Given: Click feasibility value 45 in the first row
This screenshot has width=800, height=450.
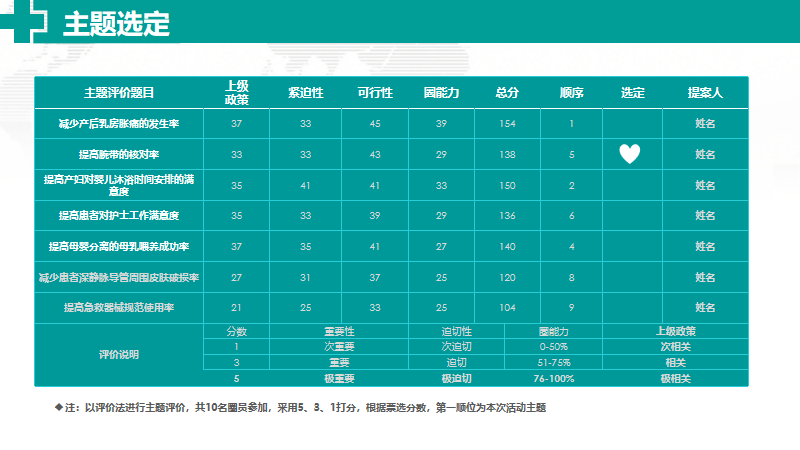Looking at the screenshot, I should tap(375, 123).
